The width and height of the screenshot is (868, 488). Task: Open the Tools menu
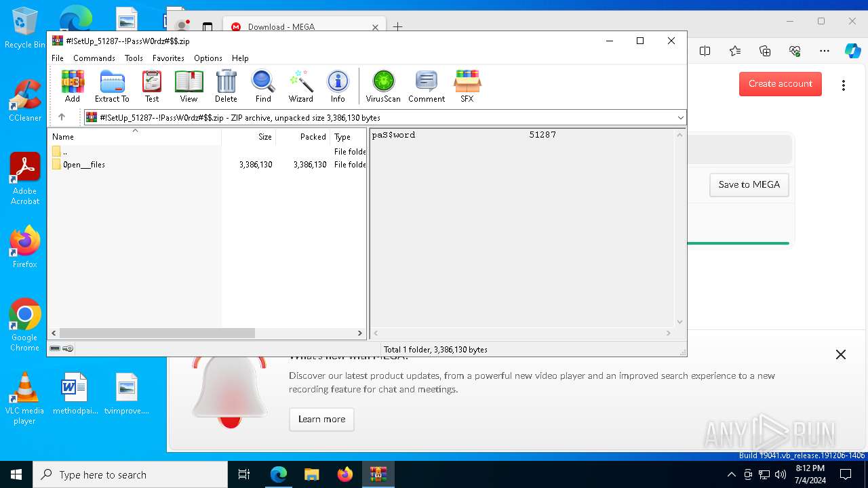[x=134, y=58]
